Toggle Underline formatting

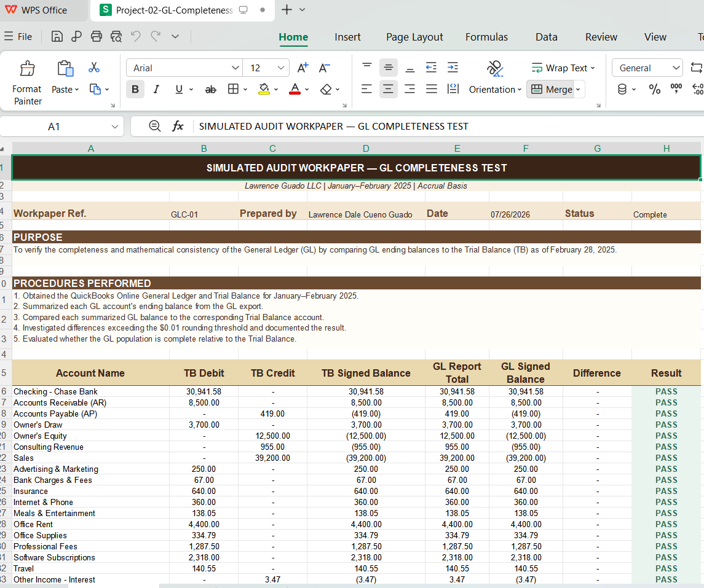[x=179, y=89]
